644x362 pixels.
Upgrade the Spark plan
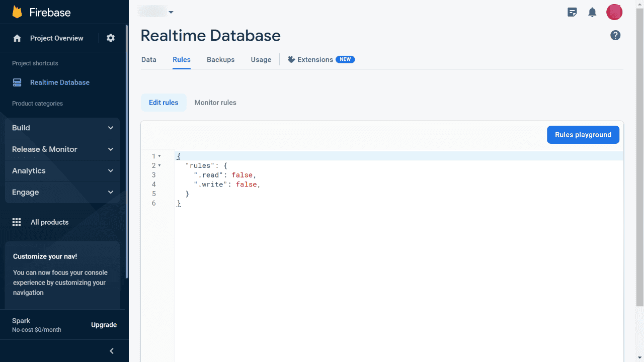(x=104, y=325)
